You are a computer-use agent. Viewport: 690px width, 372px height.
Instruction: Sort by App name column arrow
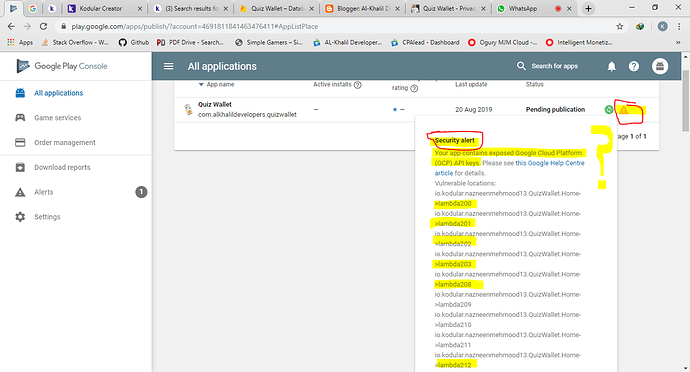point(201,85)
